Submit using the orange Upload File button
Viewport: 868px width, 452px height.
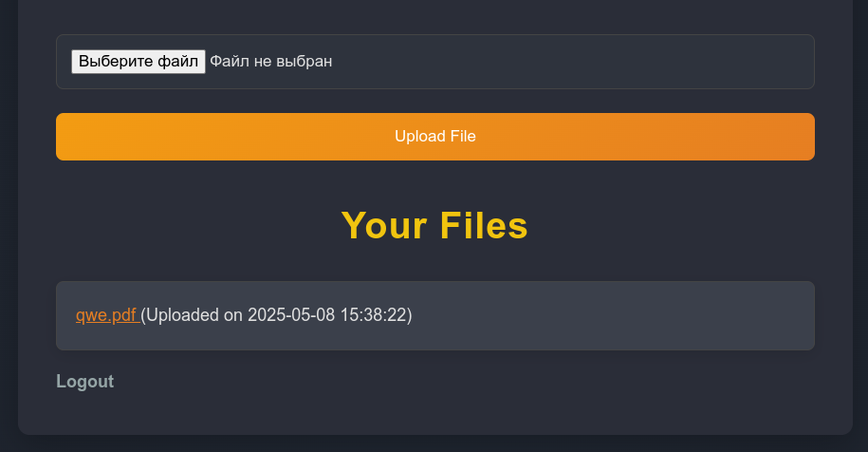click(x=435, y=137)
